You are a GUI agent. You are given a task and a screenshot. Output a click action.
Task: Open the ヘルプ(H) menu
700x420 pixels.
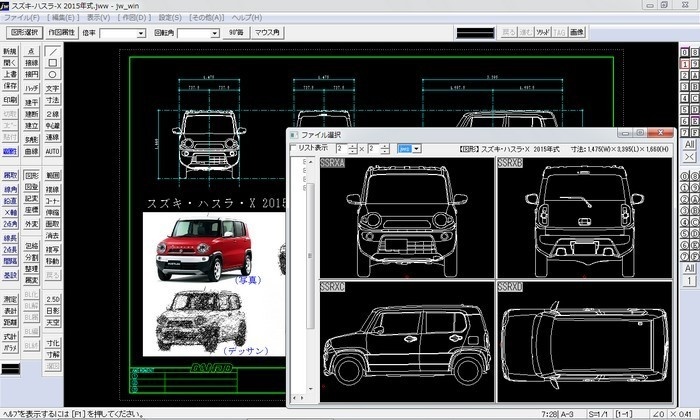tap(246, 17)
